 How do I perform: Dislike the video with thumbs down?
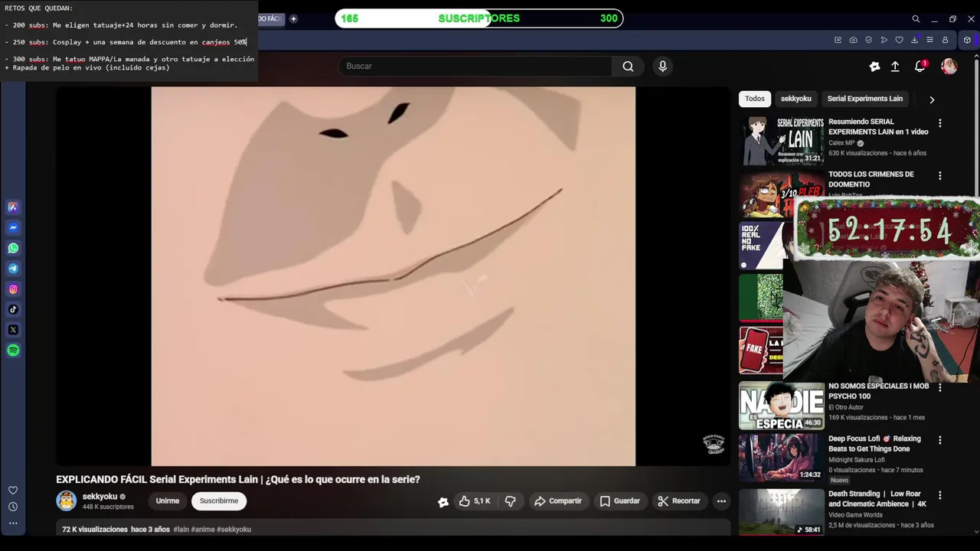511,501
